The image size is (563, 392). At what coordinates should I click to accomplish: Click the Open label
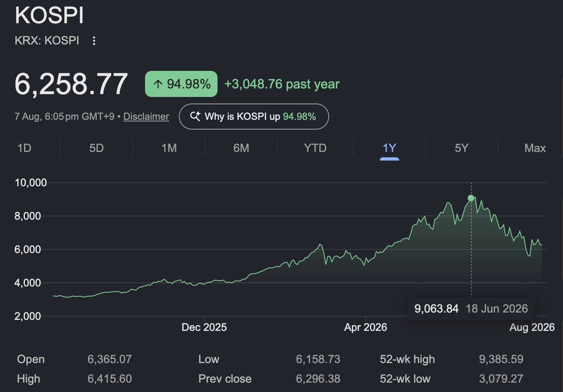31,359
